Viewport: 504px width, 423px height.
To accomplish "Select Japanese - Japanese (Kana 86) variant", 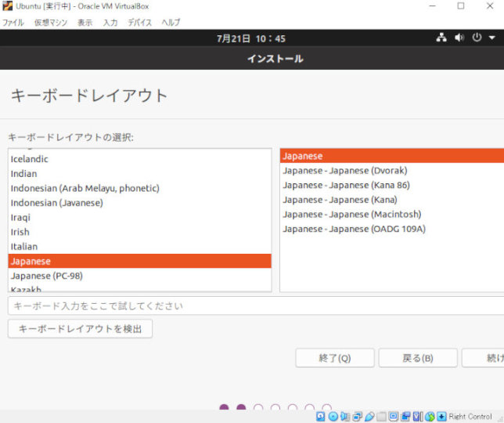I will tap(392, 185).
